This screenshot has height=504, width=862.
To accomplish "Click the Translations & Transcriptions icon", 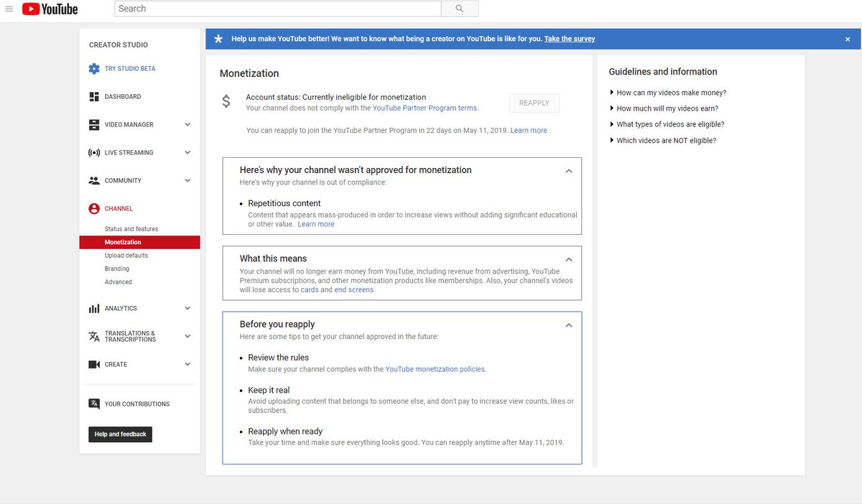I will (94, 337).
